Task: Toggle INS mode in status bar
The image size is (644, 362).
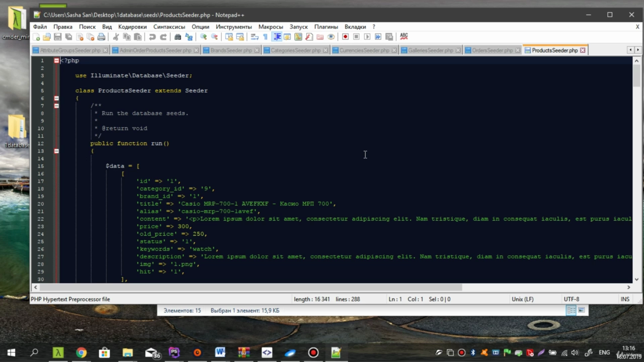Action: click(x=625, y=299)
